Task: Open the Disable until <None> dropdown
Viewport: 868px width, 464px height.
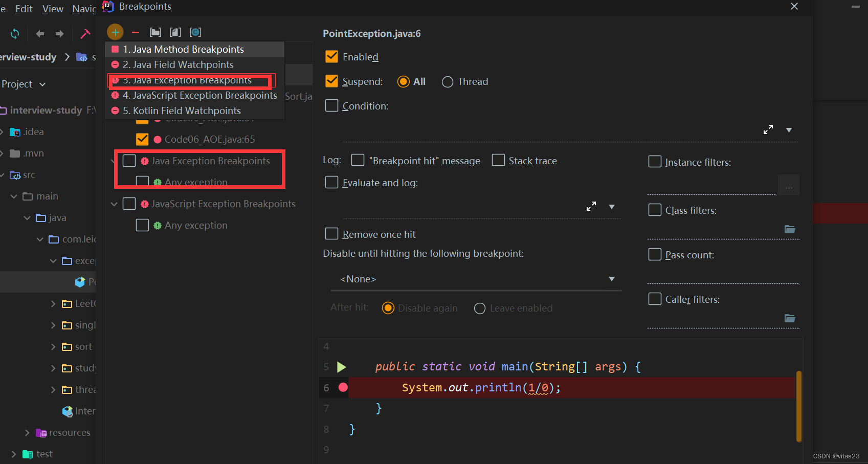Action: (476, 279)
